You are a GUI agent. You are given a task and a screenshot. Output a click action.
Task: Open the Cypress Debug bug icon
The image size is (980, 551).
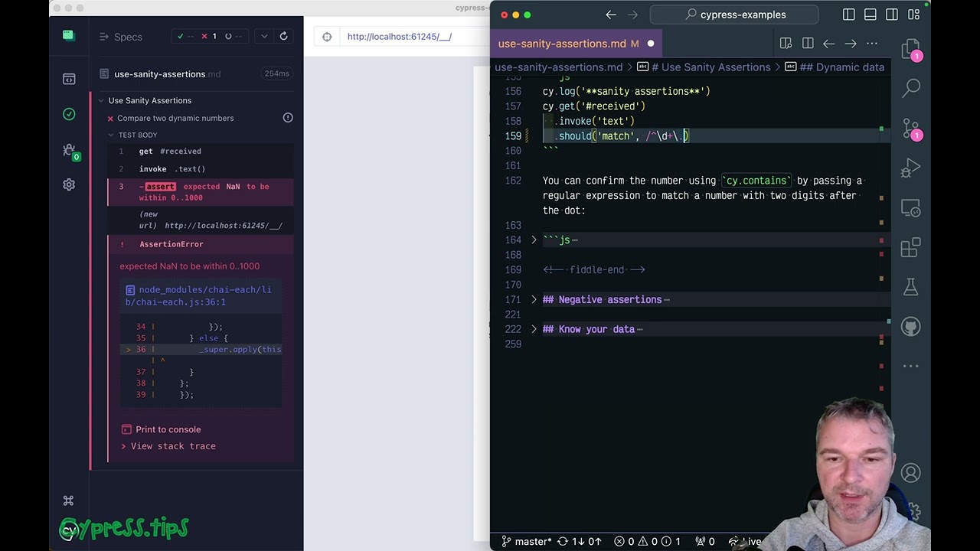69,150
